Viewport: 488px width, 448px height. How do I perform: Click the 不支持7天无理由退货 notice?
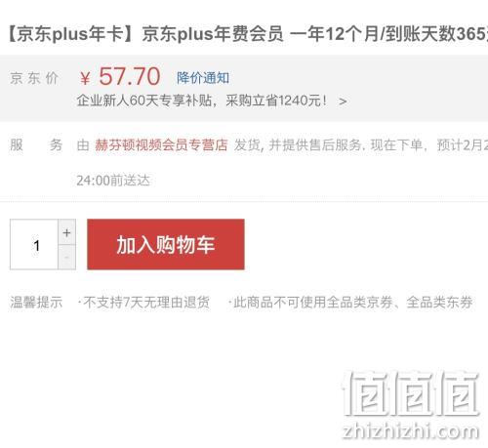coord(144,303)
